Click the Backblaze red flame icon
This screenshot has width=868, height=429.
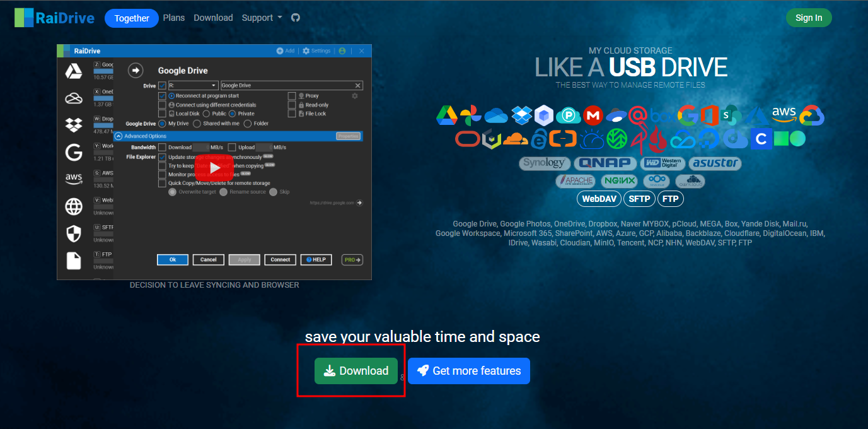(657, 139)
